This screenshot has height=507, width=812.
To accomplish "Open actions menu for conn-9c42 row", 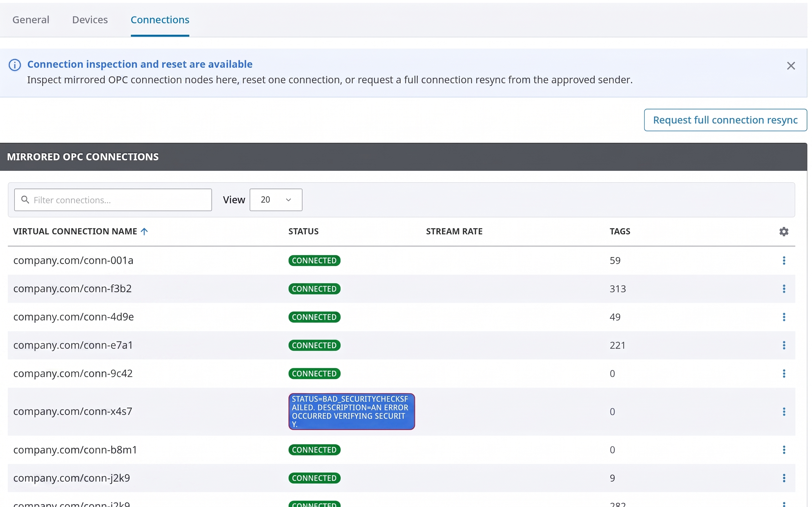I will (x=784, y=373).
